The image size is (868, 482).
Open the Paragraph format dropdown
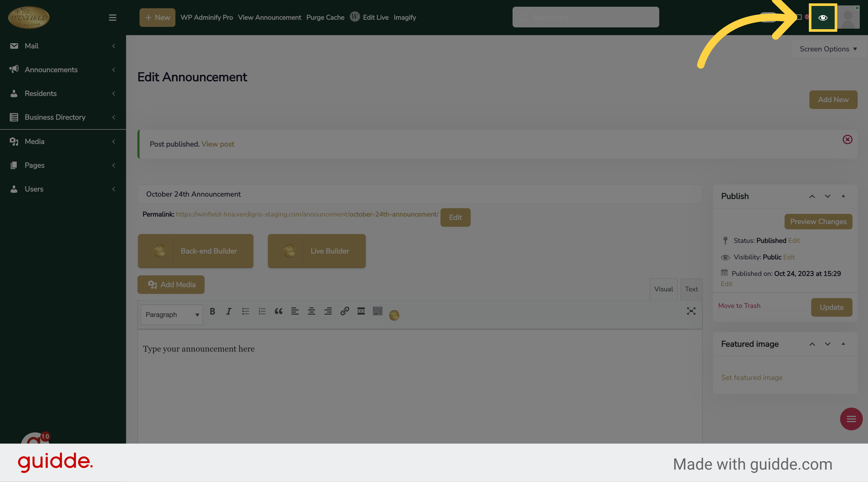click(172, 315)
